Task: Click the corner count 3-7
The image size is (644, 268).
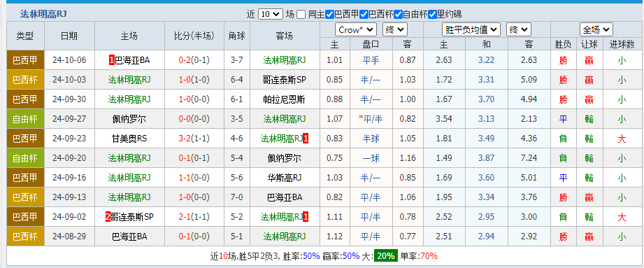Action: 237,60
